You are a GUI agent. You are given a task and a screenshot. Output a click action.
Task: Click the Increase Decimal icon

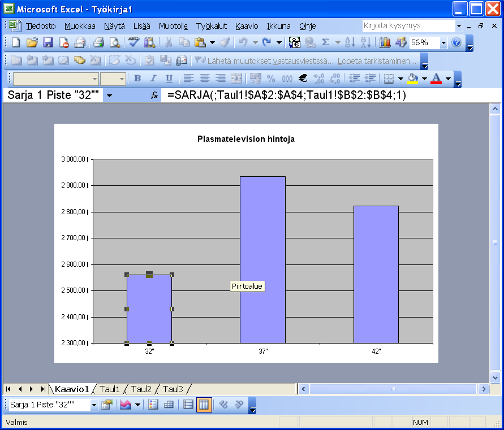[319, 79]
